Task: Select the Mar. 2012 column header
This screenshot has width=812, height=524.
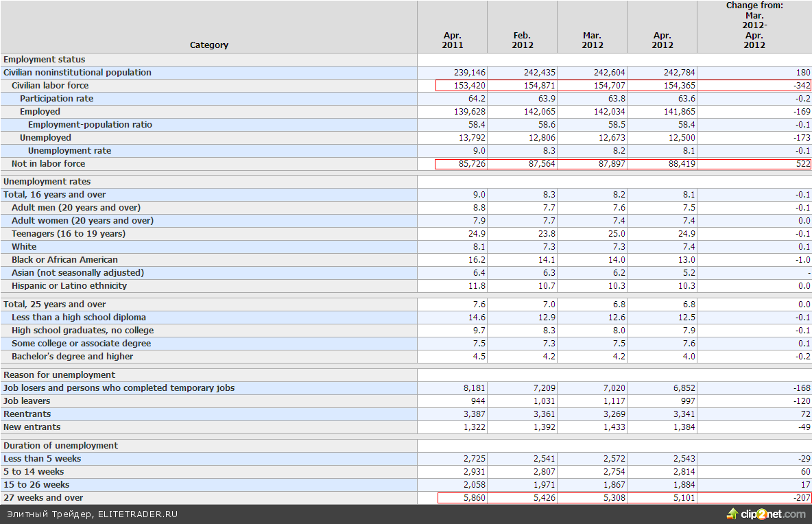Action: [593, 40]
